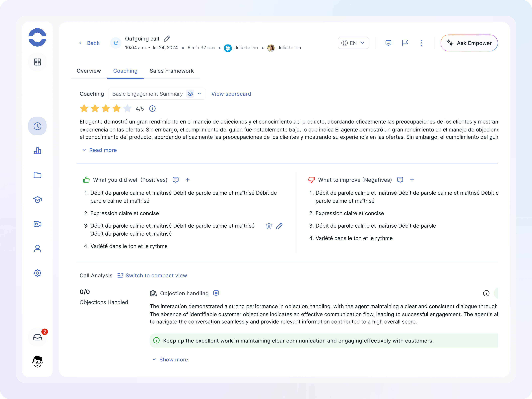
Task: Delete the third positive item with trash icon
Action: 269,226
